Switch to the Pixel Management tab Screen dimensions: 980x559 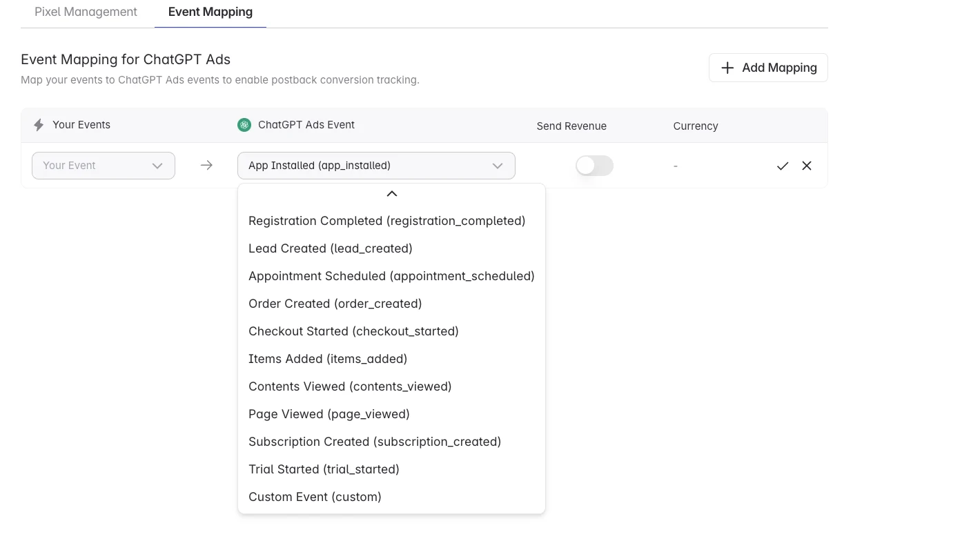[86, 12]
